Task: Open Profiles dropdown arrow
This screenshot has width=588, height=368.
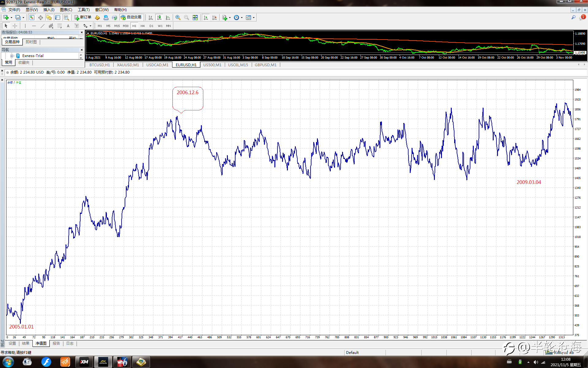Action: coord(23,17)
